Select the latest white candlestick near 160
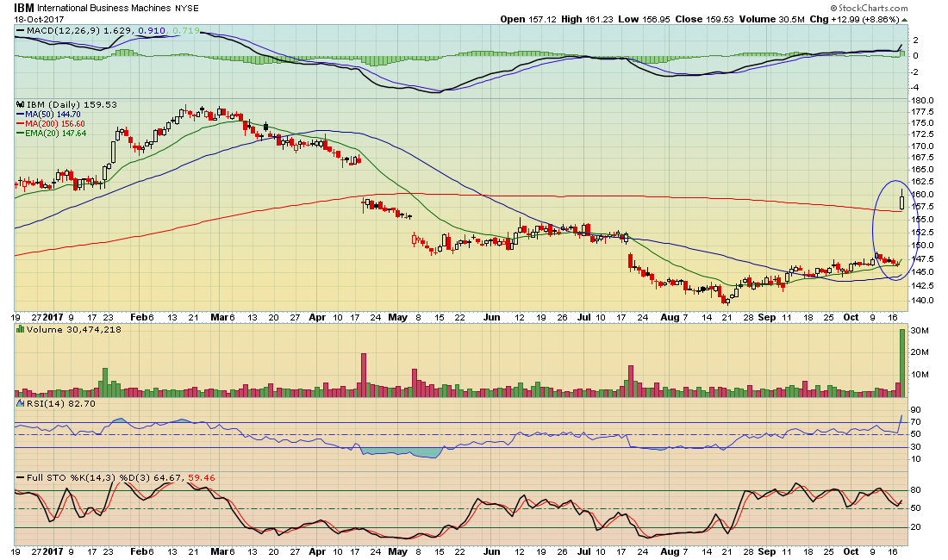 pyautogui.click(x=902, y=200)
